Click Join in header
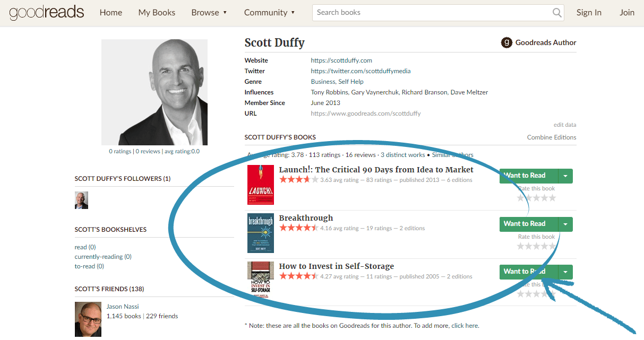 coord(627,13)
